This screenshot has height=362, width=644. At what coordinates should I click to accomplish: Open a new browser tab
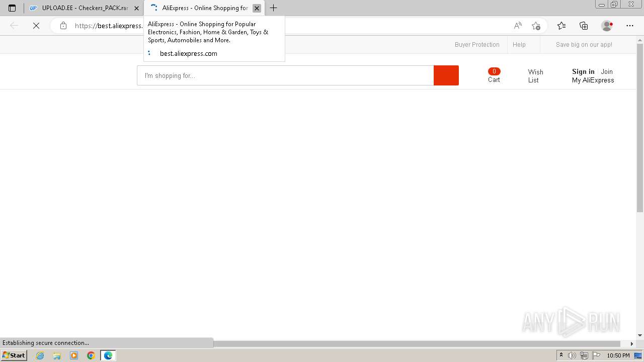273,8
